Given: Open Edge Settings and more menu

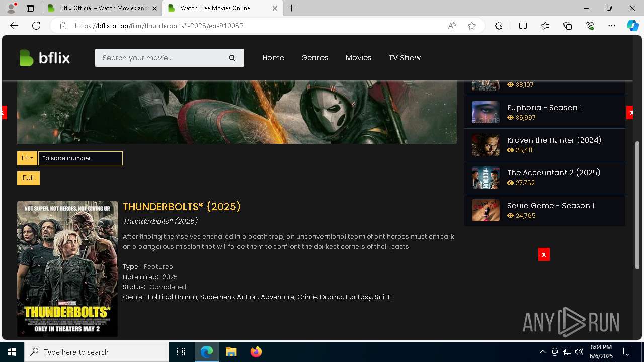Looking at the screenshot, I should point(612,26).
